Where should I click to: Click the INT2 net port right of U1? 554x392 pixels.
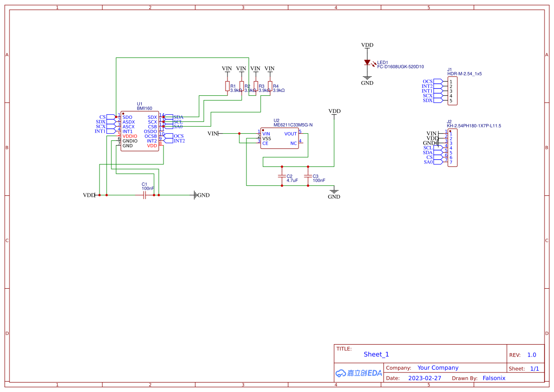(174, 141)
